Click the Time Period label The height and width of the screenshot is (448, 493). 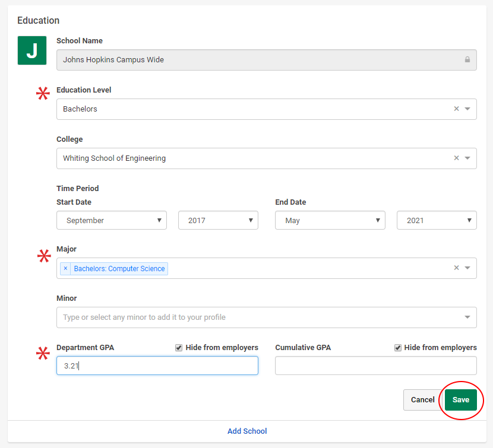click(x=78, y=188)
